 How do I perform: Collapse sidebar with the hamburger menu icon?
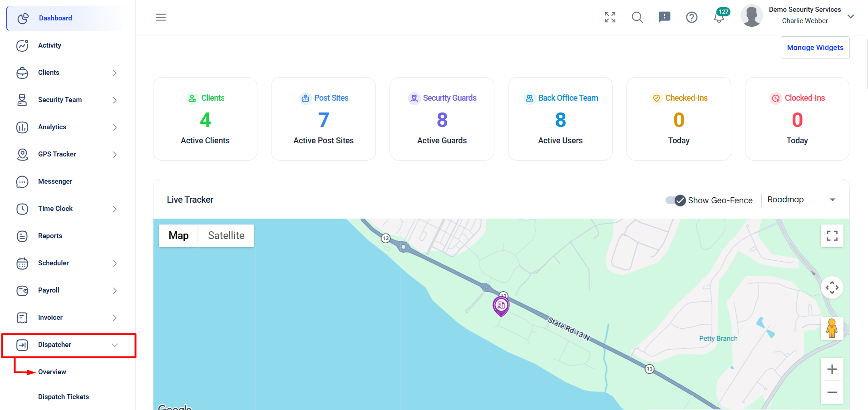[x=161, y=17]
